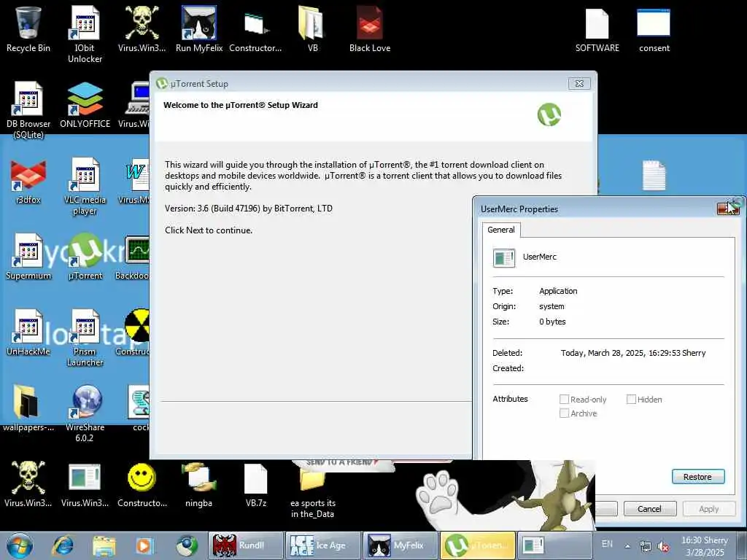Launch Internet Explorer from the taskbar
The width and height of the screenshot is (747, 560).
pos(63,545)
